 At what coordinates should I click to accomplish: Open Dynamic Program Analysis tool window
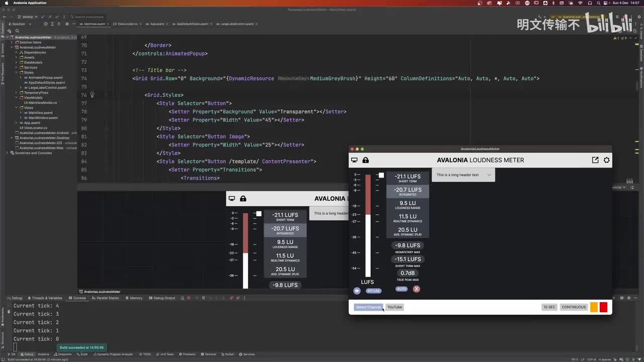113,354
